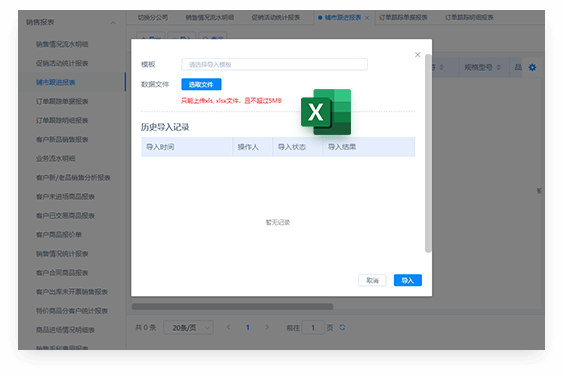563x376 pixels.
Task: Open 客户新/老品销售分析报表 in the sidebar
Action: pos(73,177)
